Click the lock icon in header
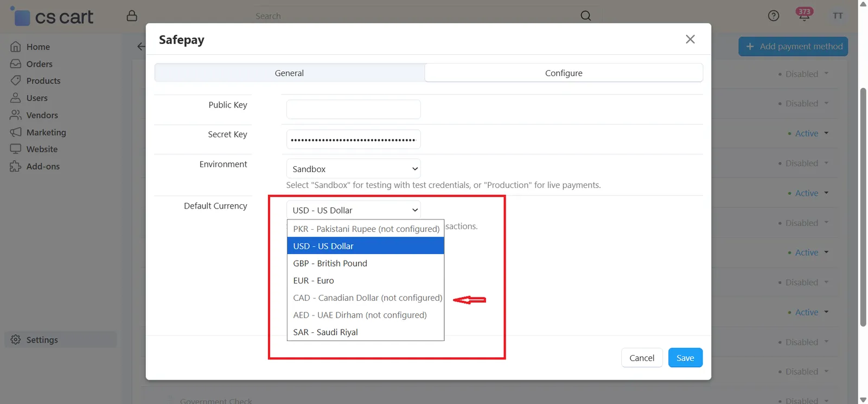The image size is (868, 404). point(132,16)
